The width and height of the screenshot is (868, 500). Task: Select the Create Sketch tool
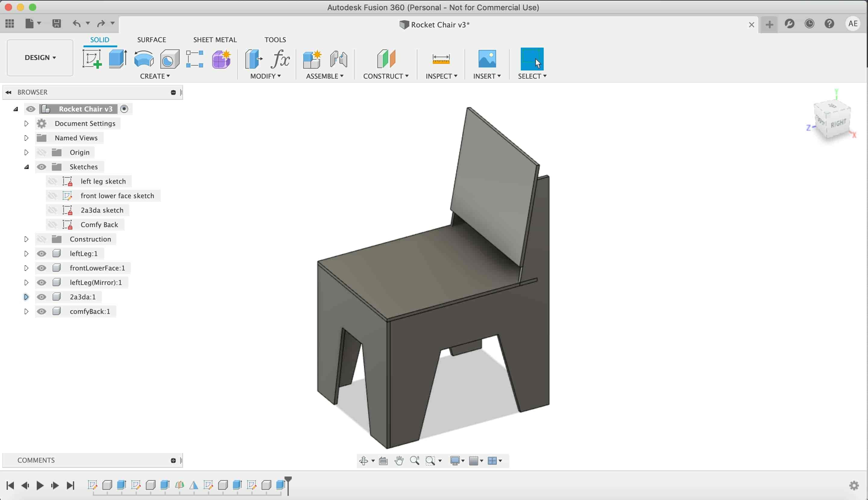(x=92, y=59)
